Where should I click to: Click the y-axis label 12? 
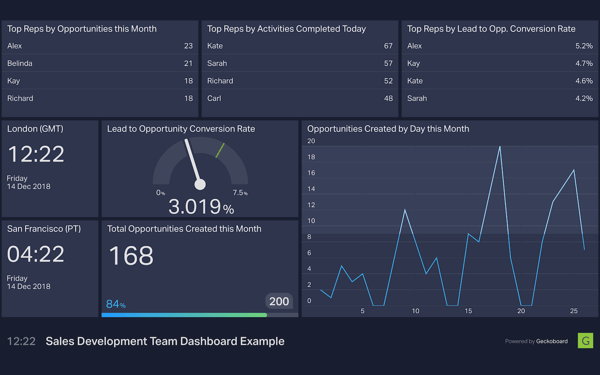311,205
